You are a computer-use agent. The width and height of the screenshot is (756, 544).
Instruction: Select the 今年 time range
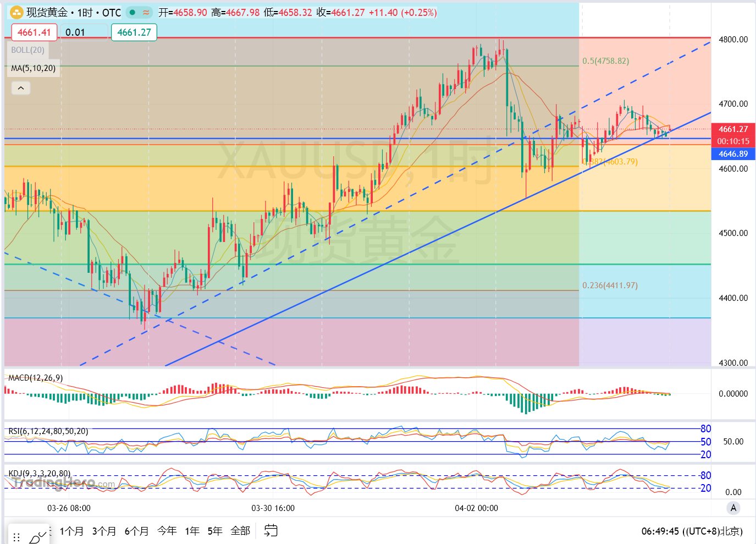click(167, 531)
